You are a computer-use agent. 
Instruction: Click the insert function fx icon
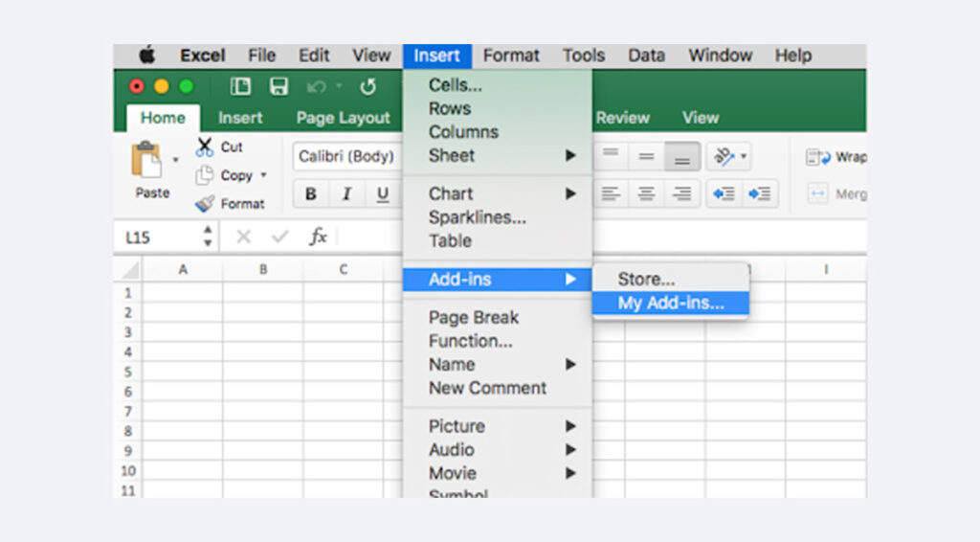[x=318, y=237]
